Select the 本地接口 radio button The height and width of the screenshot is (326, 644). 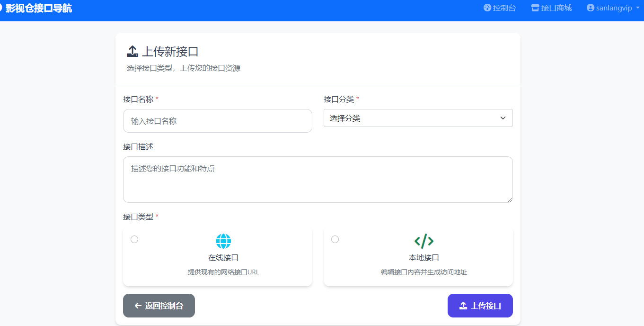335,239
